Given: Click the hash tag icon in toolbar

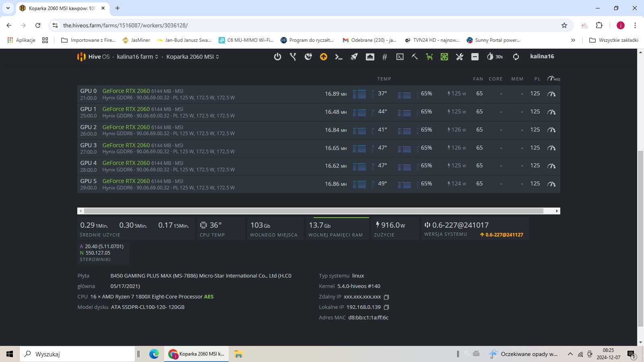Looking at the screenshot, I should click(385, 57).
